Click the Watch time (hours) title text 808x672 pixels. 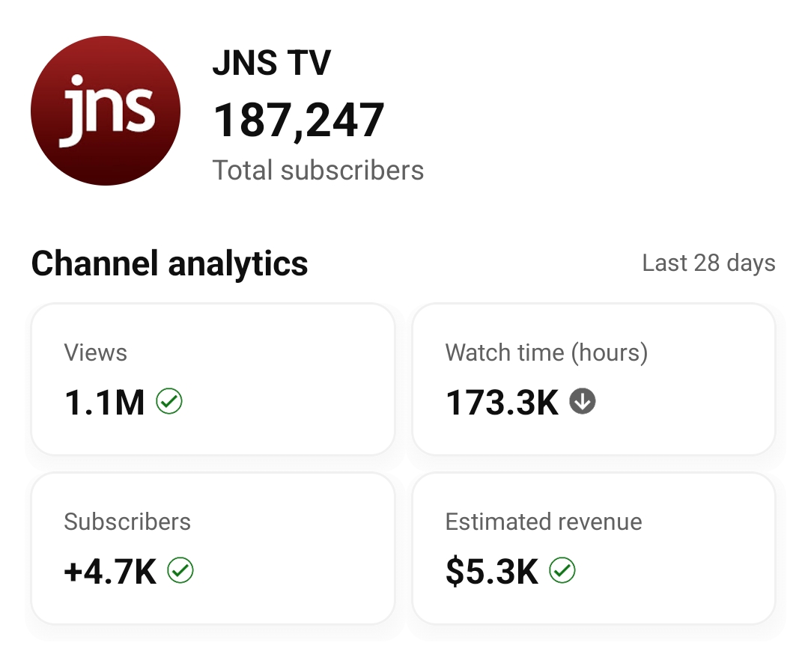coord(546,353)
